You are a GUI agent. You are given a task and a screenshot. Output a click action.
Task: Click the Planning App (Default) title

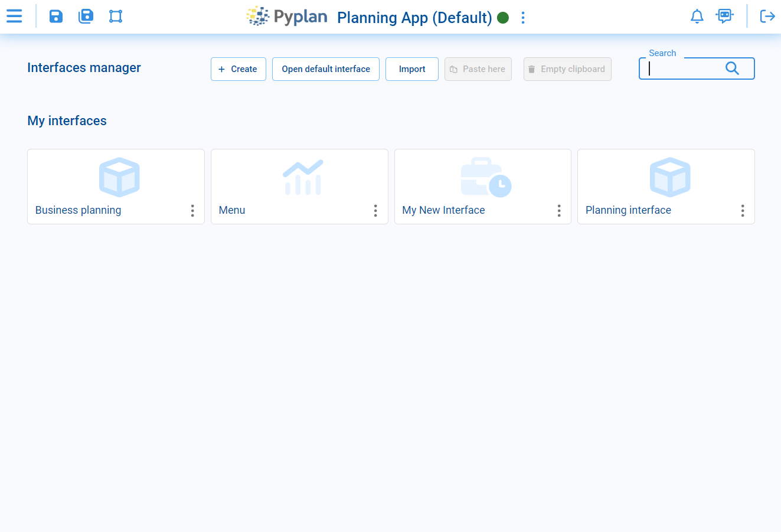[x=414, y=18]
